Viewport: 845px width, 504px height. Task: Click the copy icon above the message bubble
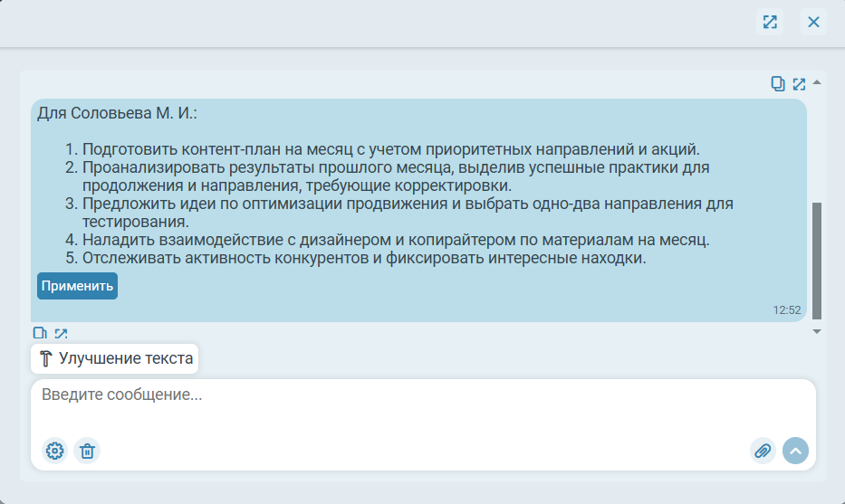(778, 84)
